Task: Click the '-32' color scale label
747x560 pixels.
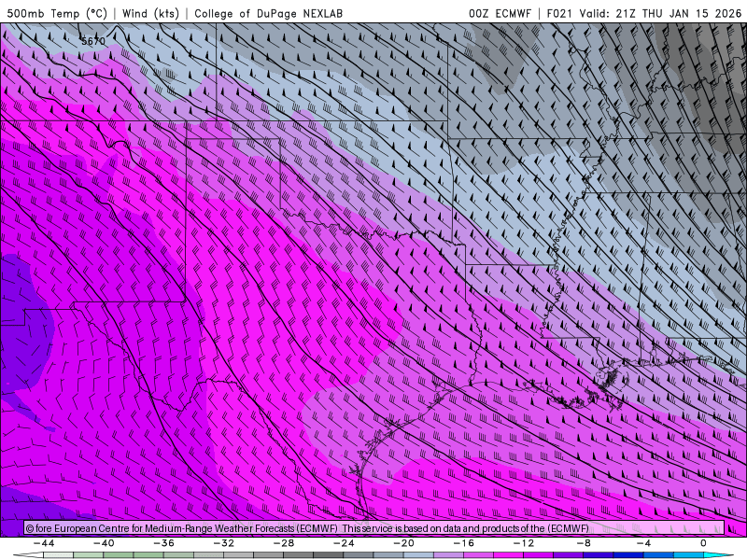Action: 223,543
